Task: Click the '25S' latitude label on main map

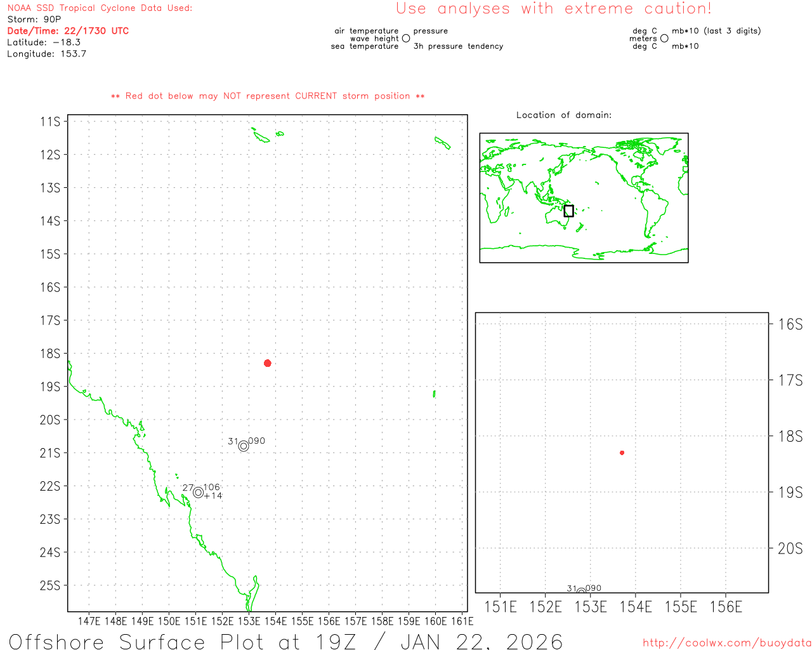Action: [x=50, y=585]
